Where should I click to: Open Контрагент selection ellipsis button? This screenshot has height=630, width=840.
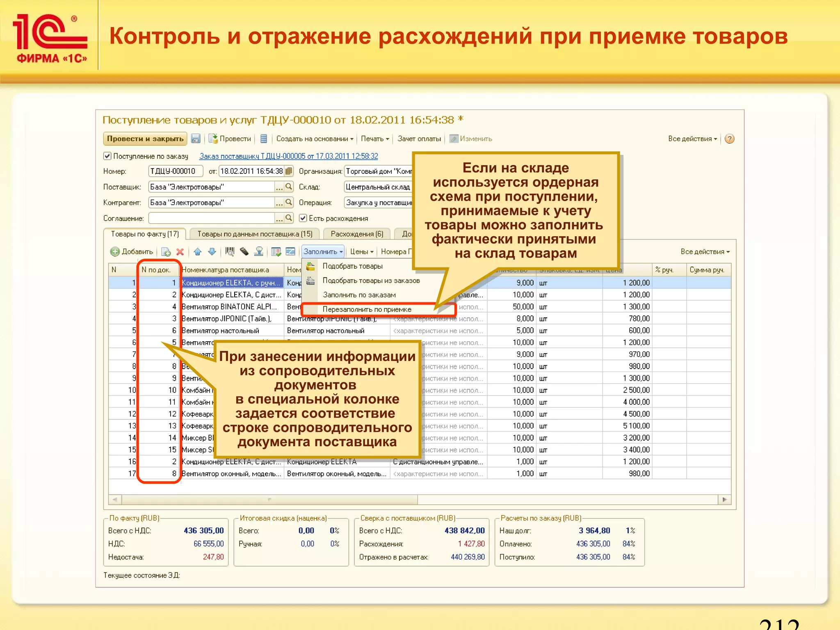click(x=279, y=202)
